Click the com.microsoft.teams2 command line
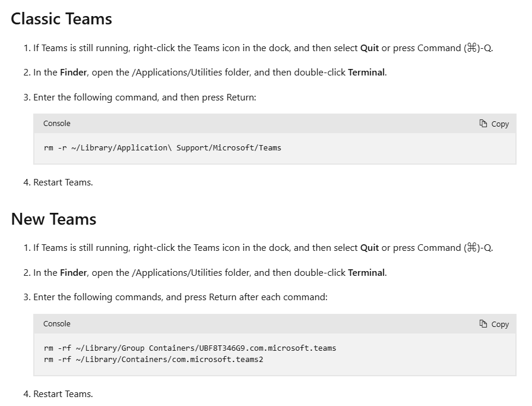Image resolution: width=532 pixels, height=406 pixels. click(153, 360)
